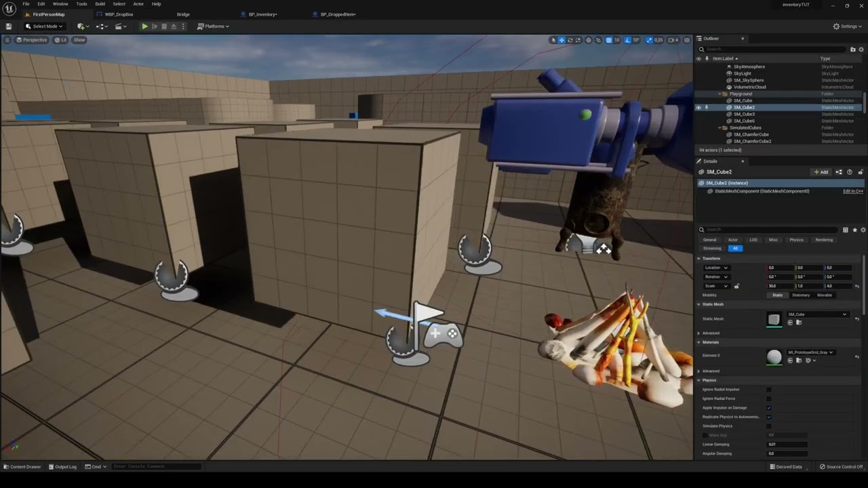868x488 pixels.
Task: Change the grid snap value 10
Action: click(617, 40)
